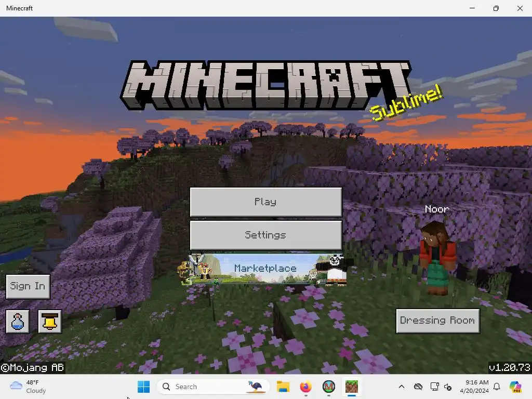Open the clock and date panel
532x399 pixels.
click(x=474, y=387)
